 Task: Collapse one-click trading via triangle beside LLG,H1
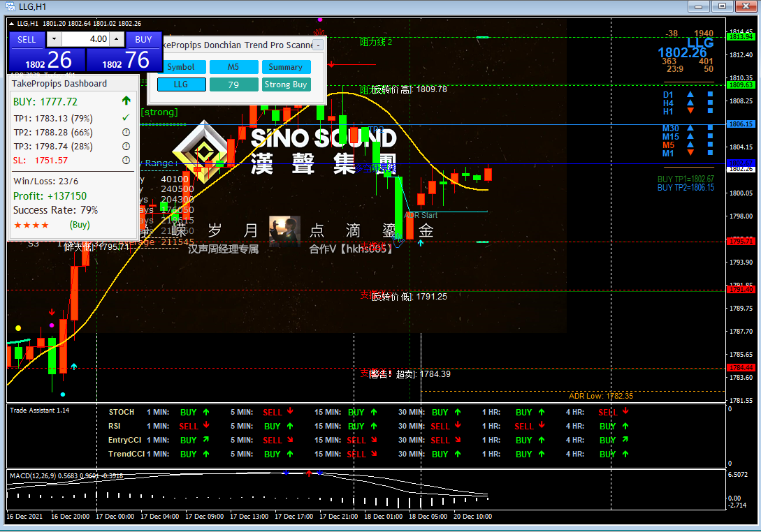[x=12, y=23]
